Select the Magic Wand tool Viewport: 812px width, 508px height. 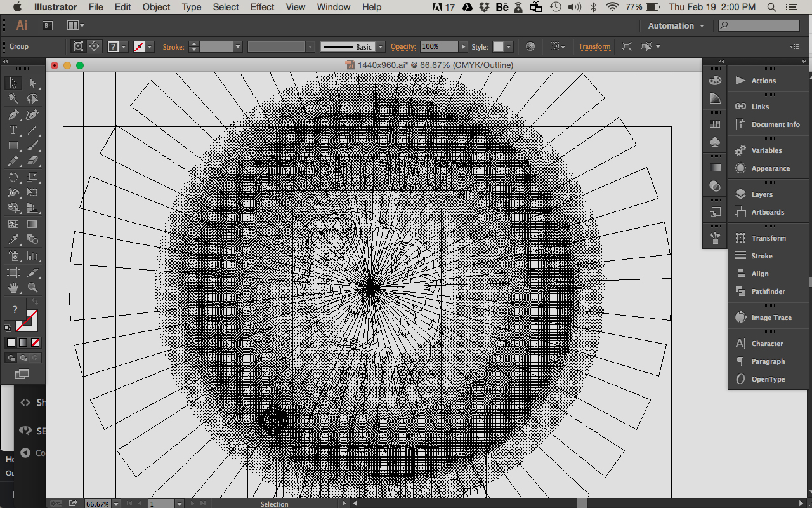click(x=13, y=99)
